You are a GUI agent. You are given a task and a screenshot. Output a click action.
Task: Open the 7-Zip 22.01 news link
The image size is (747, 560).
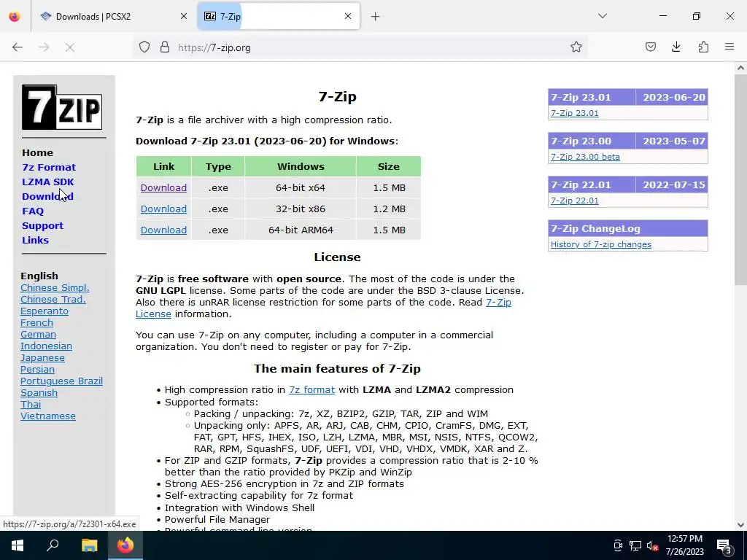575,201
